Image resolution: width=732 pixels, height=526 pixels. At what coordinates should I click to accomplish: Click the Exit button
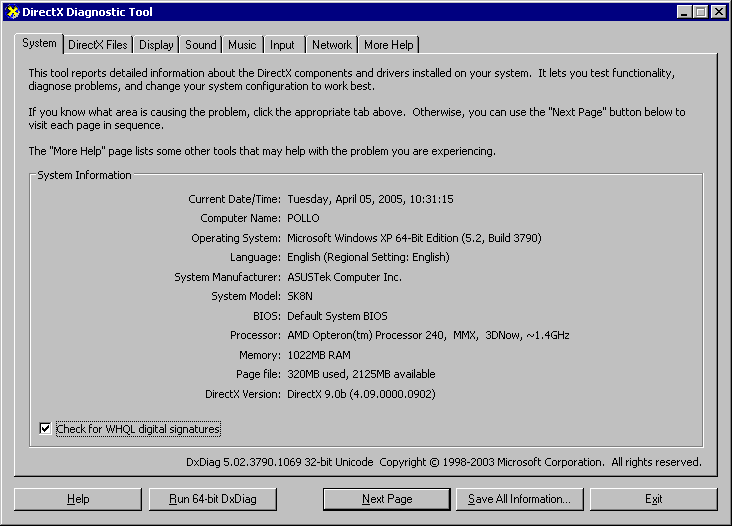click(654, 499)
